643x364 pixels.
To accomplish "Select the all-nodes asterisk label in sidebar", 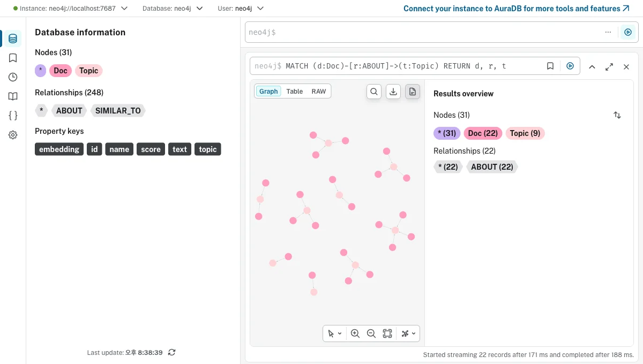I will [x=41, y=71].
